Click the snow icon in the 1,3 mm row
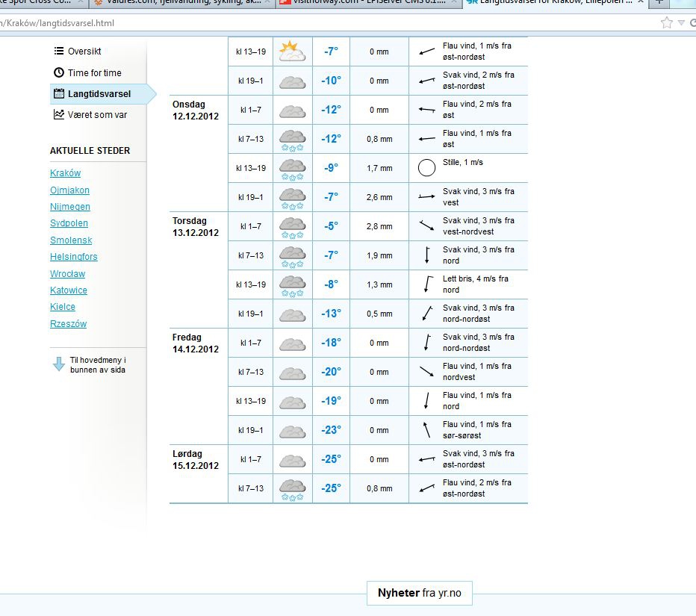The image size is (696, 616). (x=292, y=286)
